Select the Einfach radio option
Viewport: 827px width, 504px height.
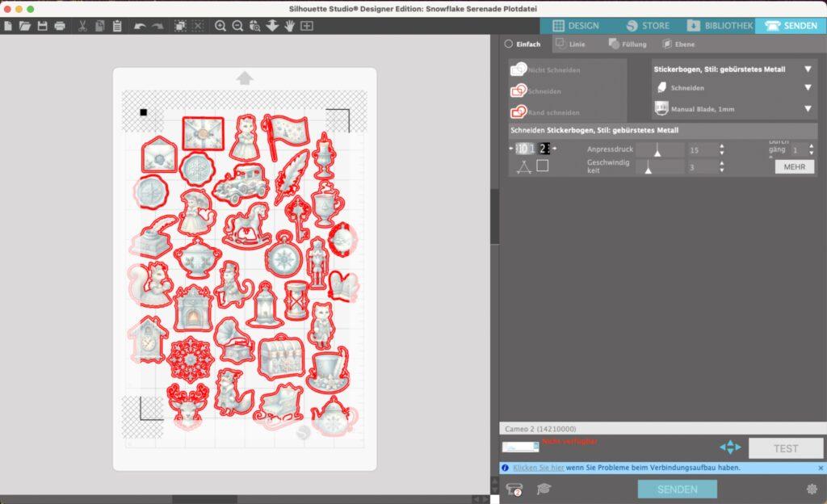pyautogui.click(x=509, y=44)
